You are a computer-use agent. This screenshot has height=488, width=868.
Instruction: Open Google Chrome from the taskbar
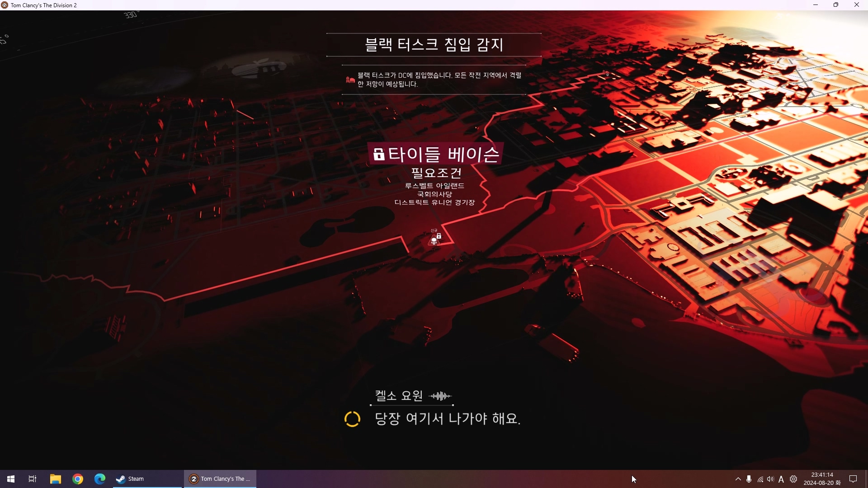[78, 479]
